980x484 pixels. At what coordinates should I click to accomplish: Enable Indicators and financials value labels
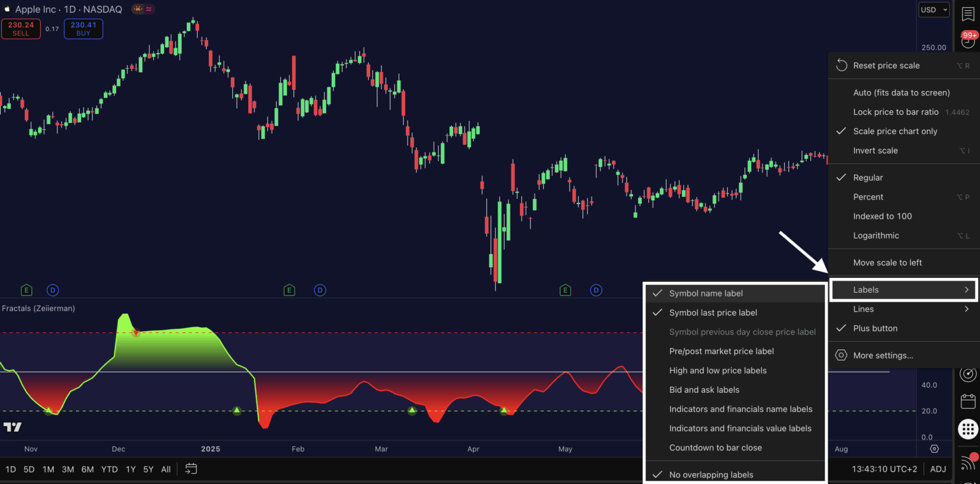tap(736, 429)
